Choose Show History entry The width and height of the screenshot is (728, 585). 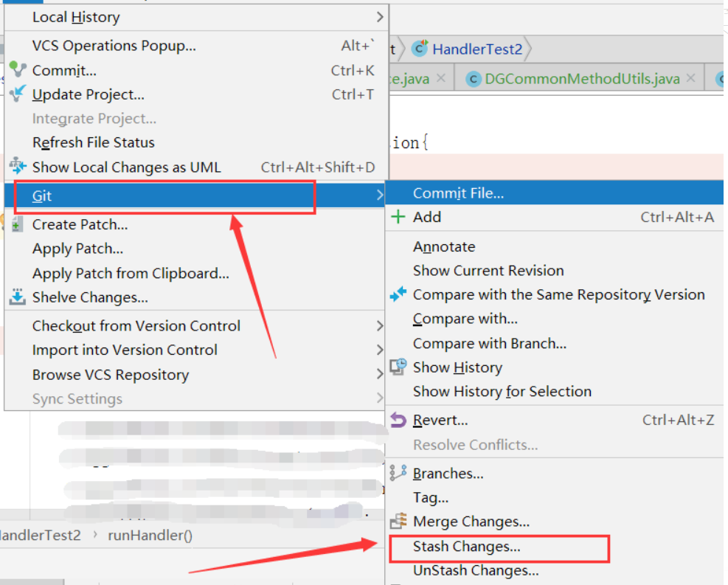(x=555, y=367)
